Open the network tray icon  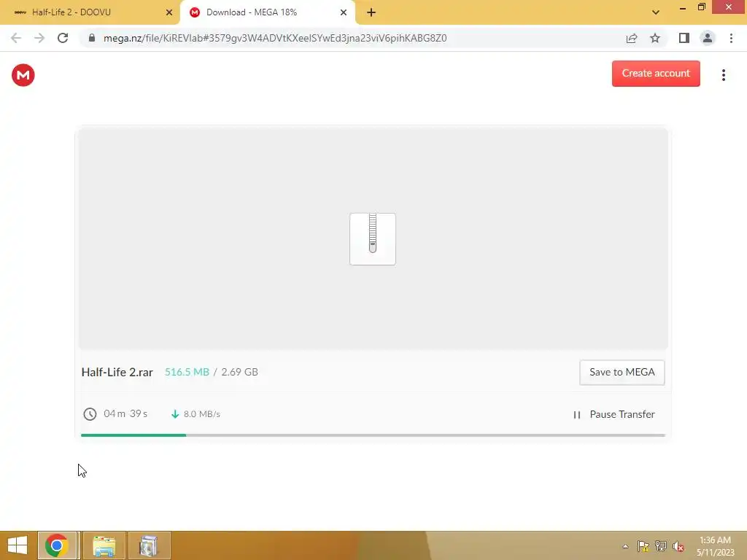click(x=661, y=546)
